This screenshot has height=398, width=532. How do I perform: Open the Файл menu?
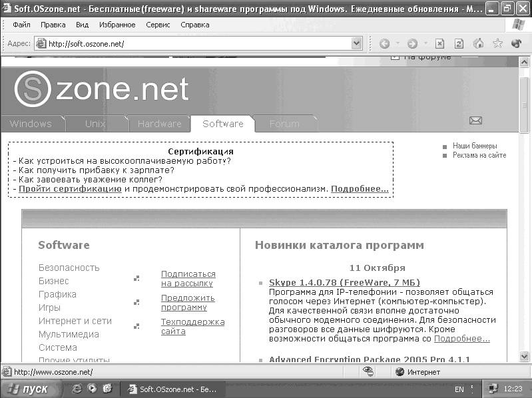[x=21, y=25]
